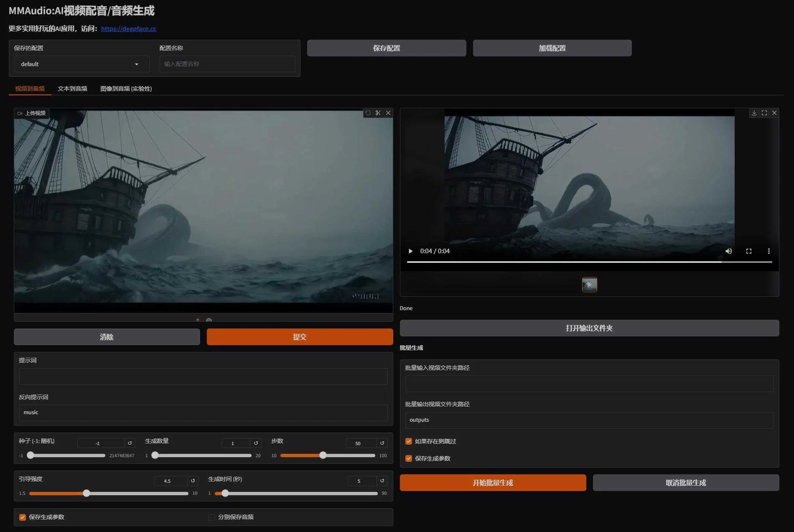Adjust the 生成时间 (秒) slider
The image size is (794, 532).
pyautogui.click(x=296, y=494)
